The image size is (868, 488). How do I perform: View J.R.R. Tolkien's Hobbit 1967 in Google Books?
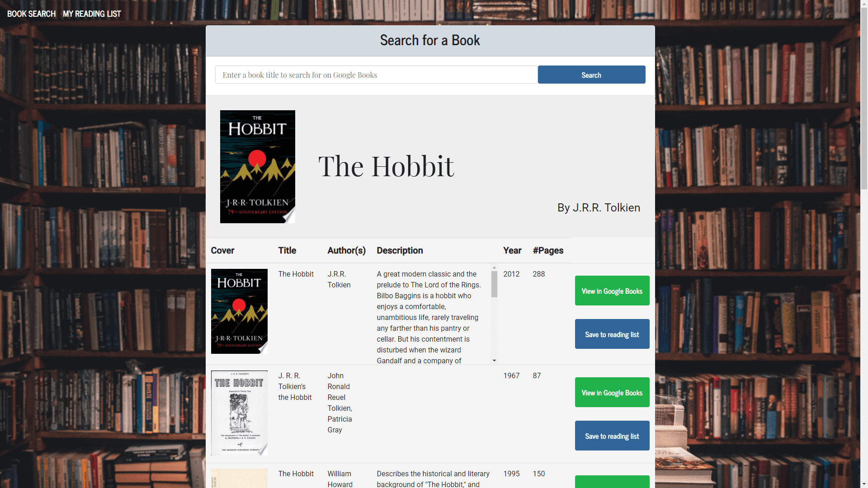coord(612,392)
